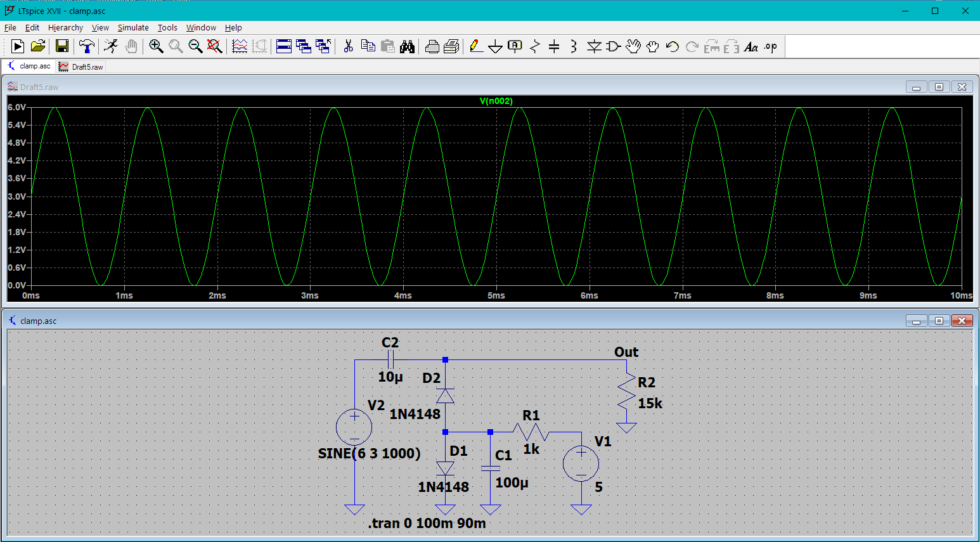Switch to the Draft5.raw tab
The image size is (980, 542).
coord(81,67)
